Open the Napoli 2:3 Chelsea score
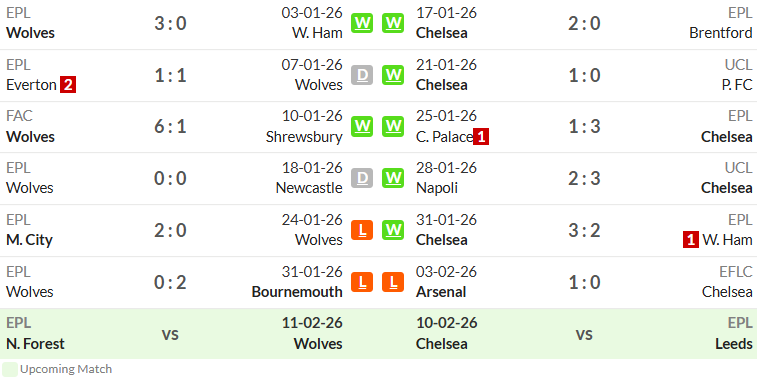The image size is (757, 388). point(584,179)
